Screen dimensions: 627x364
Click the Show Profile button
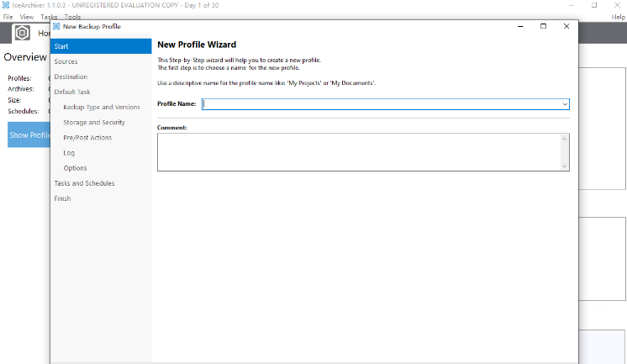point(29,135)
